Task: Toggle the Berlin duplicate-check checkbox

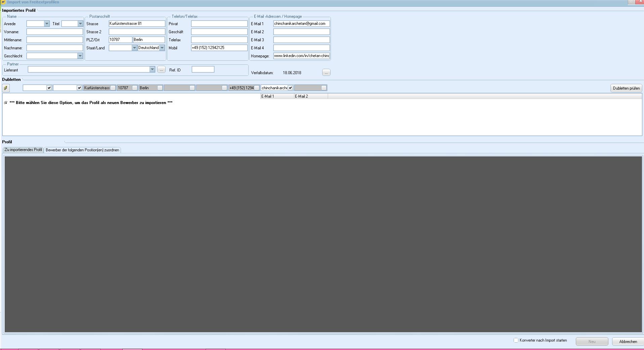Action: click(160, 88)
